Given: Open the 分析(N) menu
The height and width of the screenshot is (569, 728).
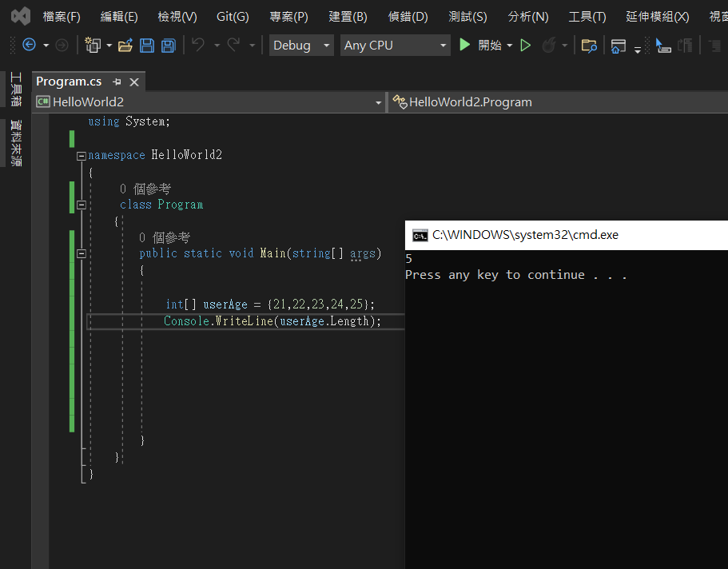Looking at the screenshot, I should [528, 17].
